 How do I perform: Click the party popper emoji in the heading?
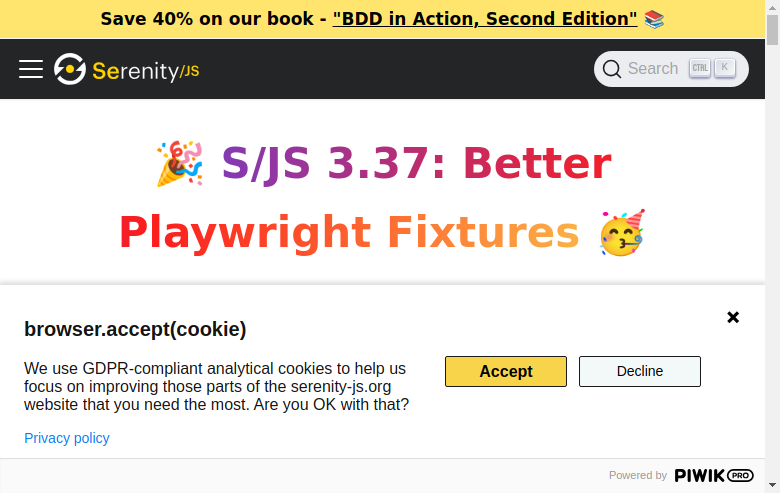(x=180, y=164)
